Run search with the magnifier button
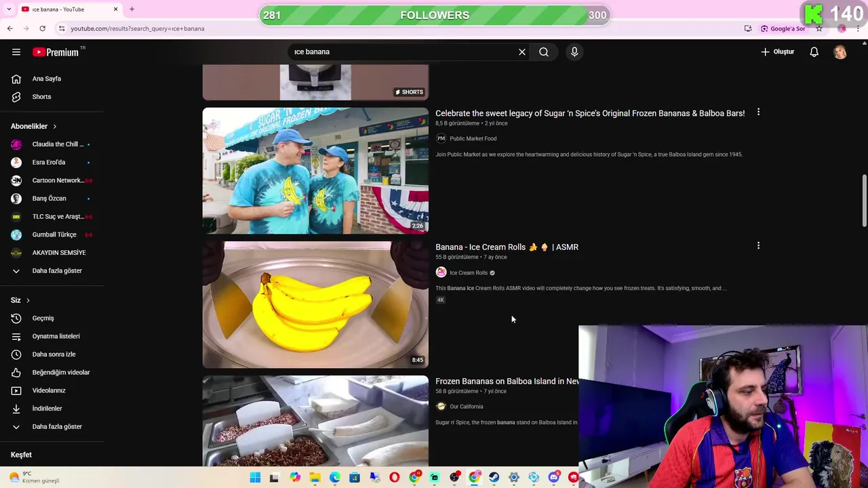This screenshot has width=868, height=488. [x=544, y=52]
